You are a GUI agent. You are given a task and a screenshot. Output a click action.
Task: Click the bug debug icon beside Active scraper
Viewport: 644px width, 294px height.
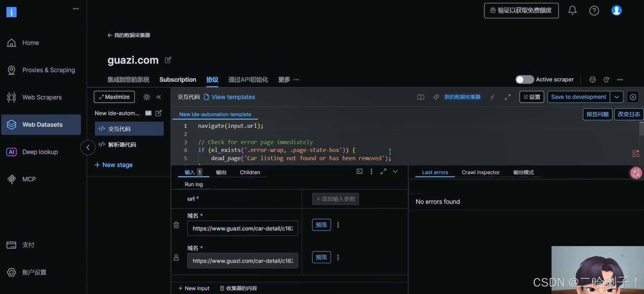click(592, 79)
